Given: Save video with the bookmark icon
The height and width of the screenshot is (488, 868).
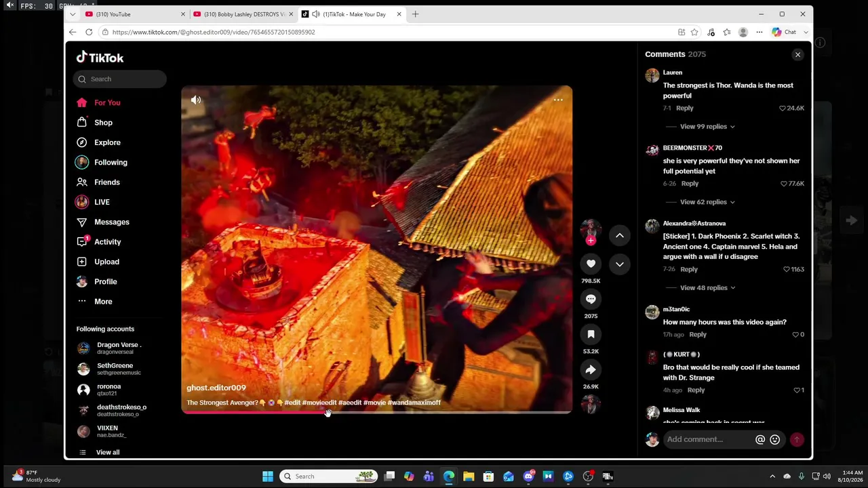Looking at the screenshot, I should (591, 334).
